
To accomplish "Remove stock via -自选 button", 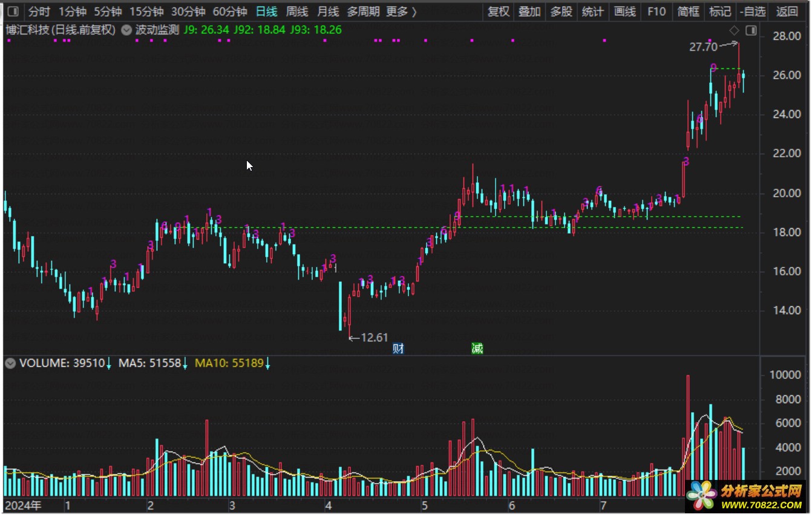I will coord(753,11).
